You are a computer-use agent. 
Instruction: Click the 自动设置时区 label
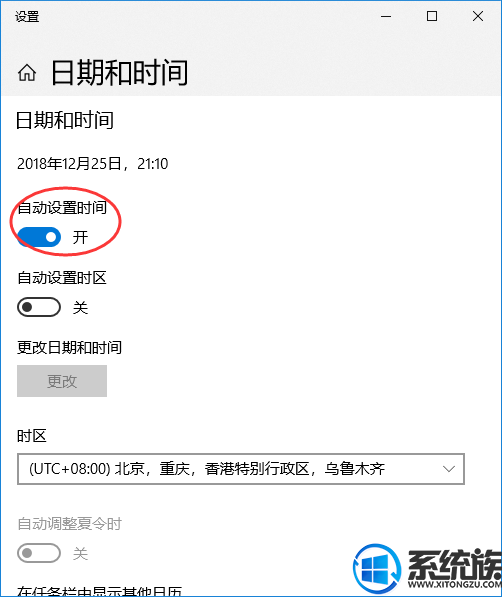62,278
